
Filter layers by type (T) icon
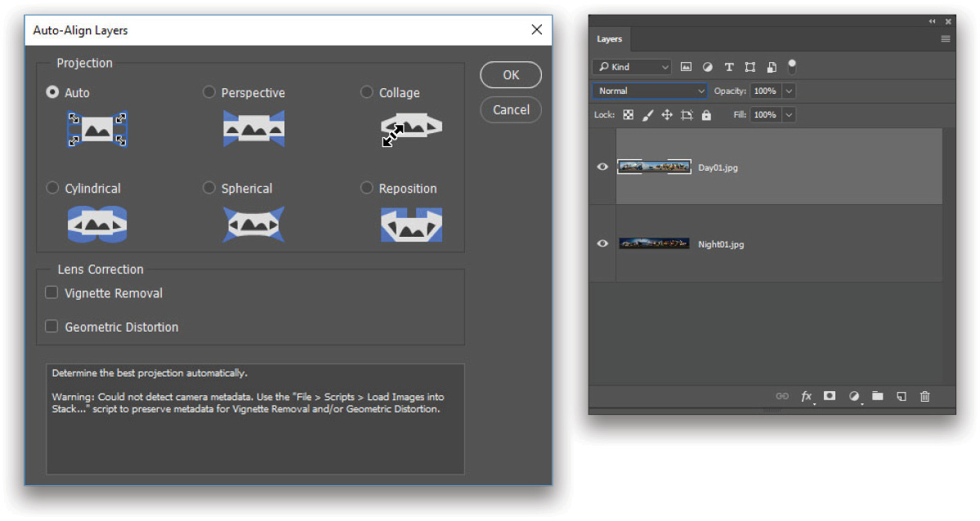coord(728,67)
